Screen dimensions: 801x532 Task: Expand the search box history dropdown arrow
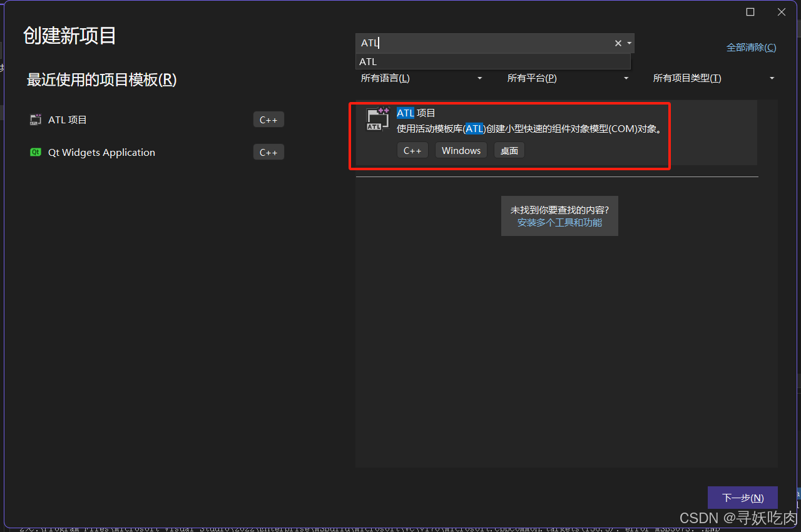click(629, 43)
